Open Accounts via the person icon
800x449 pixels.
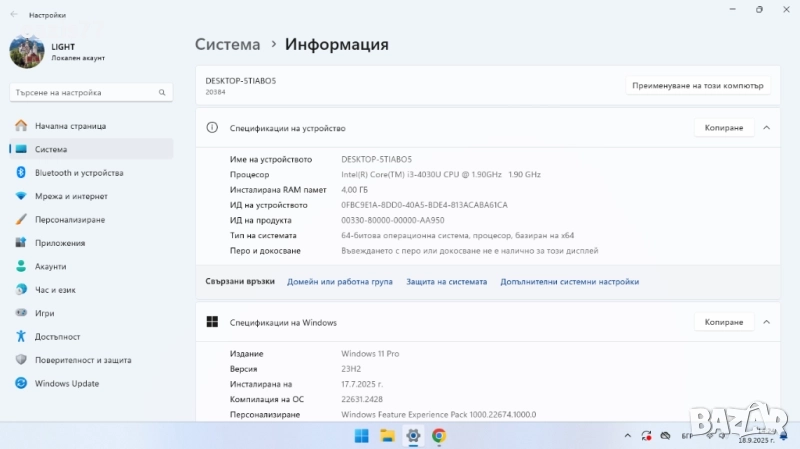point(20,267)
